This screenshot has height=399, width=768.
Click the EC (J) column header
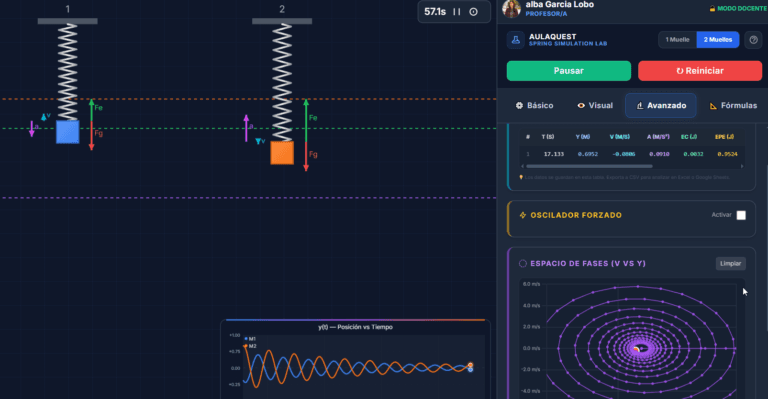coord(688,137)
